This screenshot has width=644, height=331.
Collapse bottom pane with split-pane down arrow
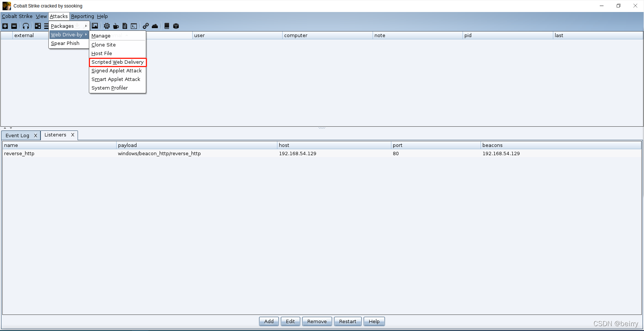pyautogui.click(x=11, y=128)
